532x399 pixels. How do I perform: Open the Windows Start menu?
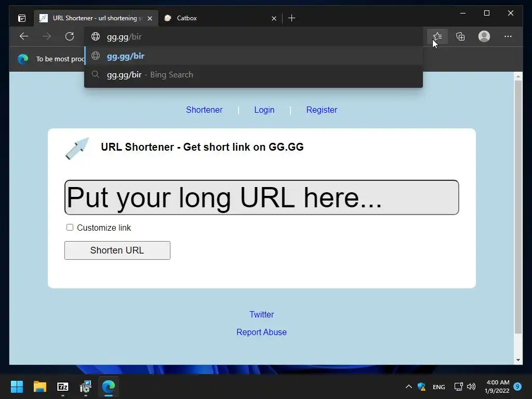[17, 387]
